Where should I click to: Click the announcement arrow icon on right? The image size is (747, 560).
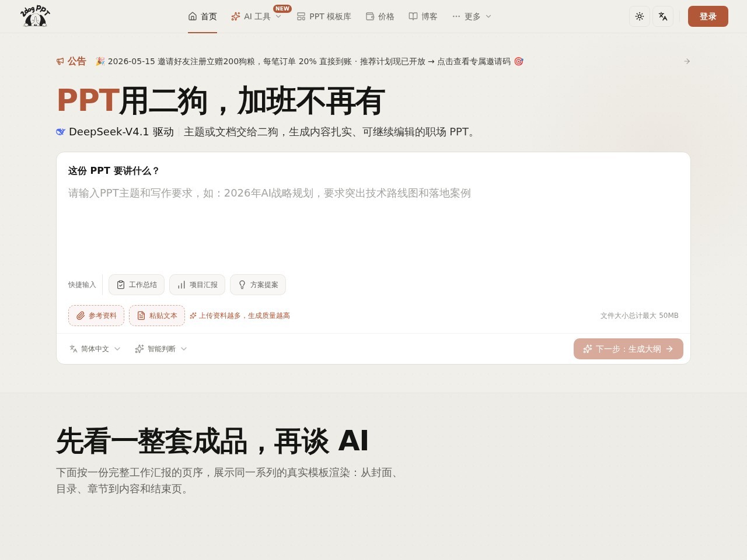[687, 61]
